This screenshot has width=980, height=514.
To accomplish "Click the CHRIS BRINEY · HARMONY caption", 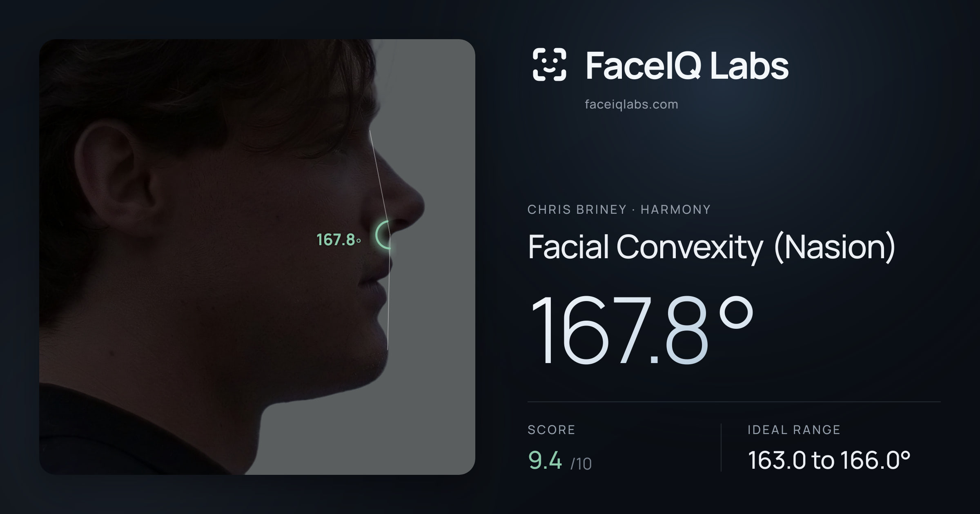I will 619,210.
